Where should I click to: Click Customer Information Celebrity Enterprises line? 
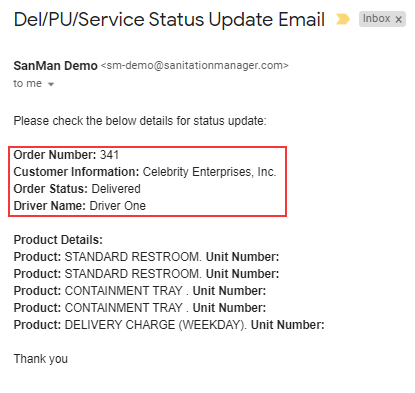coord(145,172)
